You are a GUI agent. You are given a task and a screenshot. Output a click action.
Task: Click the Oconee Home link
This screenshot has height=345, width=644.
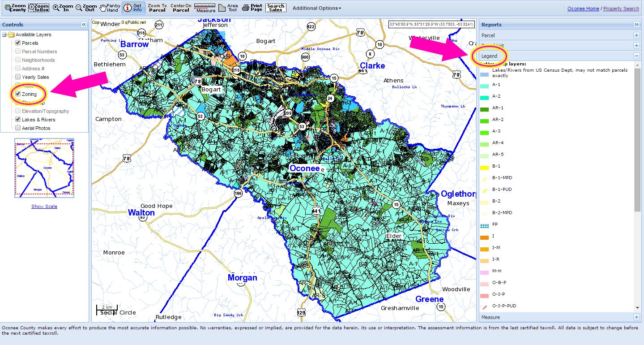583,8
